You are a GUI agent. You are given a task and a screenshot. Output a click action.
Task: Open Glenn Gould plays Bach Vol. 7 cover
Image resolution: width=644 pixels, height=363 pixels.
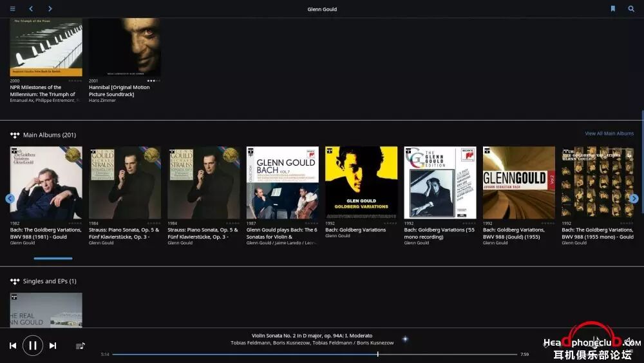[283, 182]
